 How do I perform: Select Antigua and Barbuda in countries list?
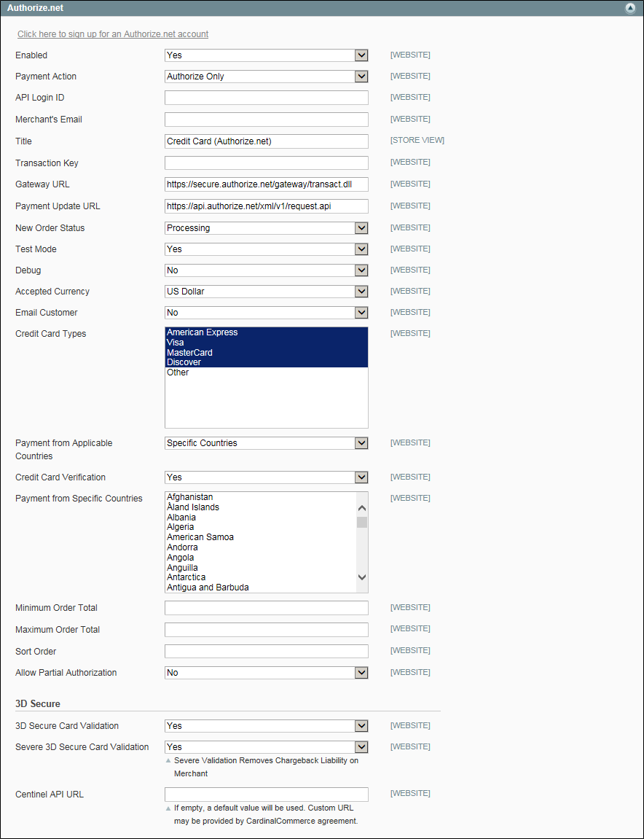coord(261,588)
